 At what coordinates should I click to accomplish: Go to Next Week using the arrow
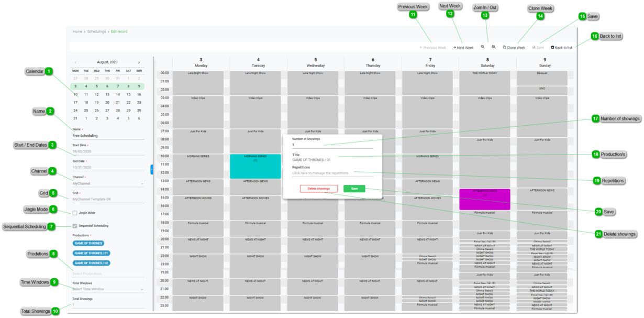(x=454, y=48)
